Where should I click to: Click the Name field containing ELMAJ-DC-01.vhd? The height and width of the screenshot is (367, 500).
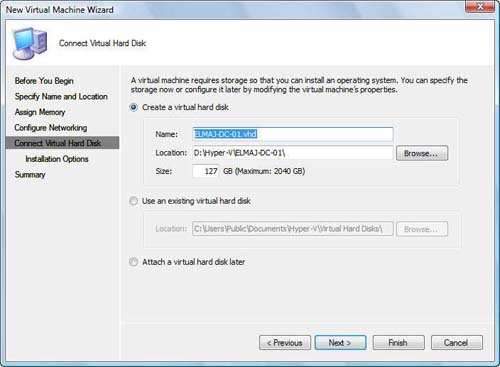coord(293,134)
